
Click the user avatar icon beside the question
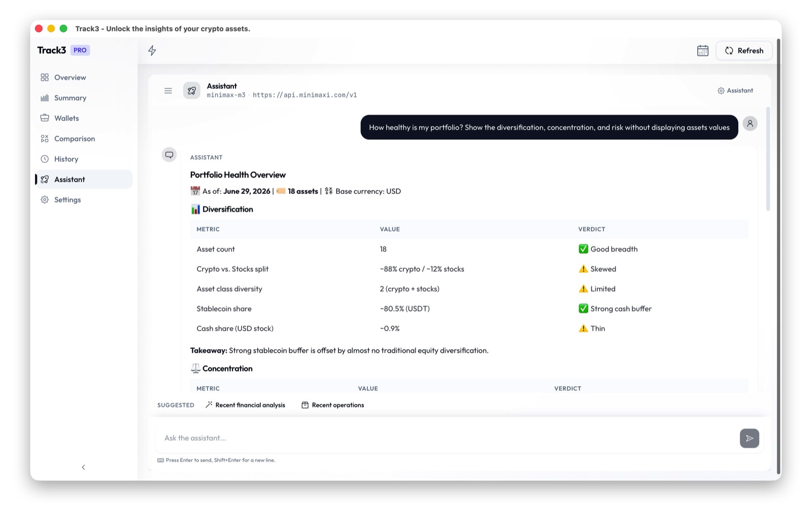click(750, 124)
